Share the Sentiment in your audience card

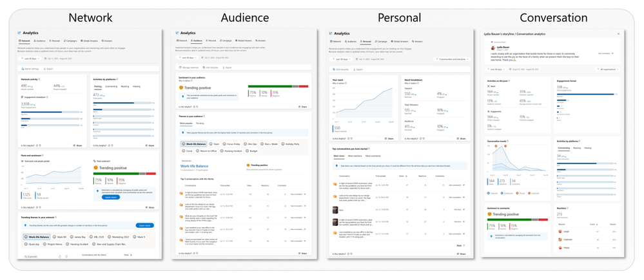(303, 107)
